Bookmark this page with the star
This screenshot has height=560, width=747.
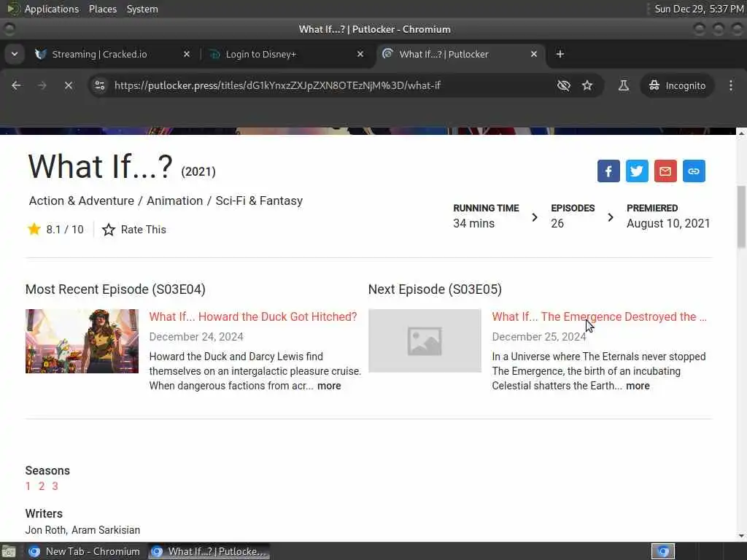click(x=587, y=85)
